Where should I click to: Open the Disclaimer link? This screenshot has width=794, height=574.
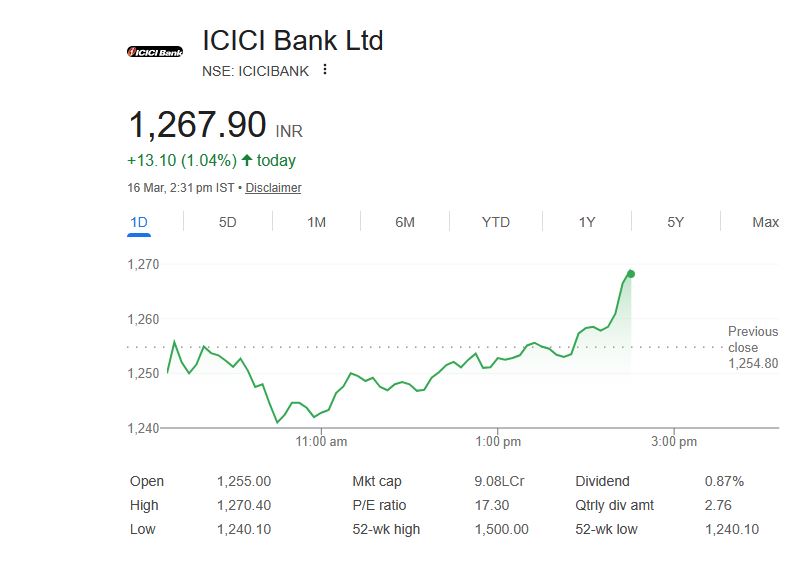point(273,188)
